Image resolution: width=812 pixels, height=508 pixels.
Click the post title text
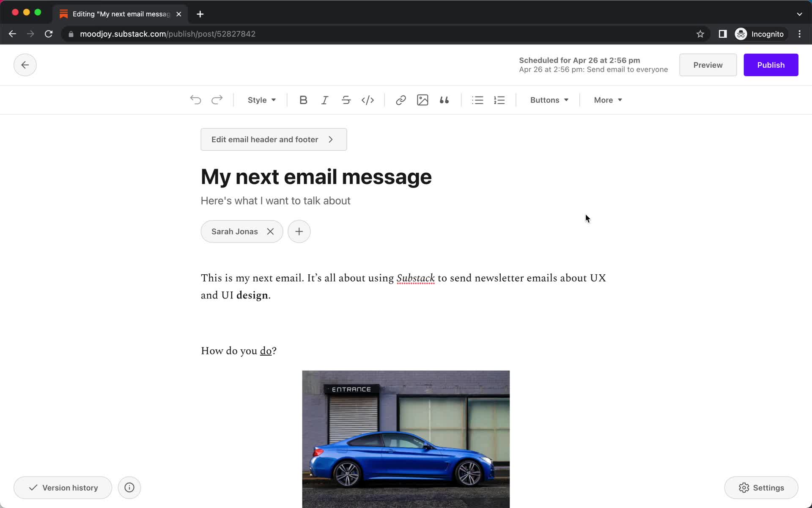coord(316,177)
